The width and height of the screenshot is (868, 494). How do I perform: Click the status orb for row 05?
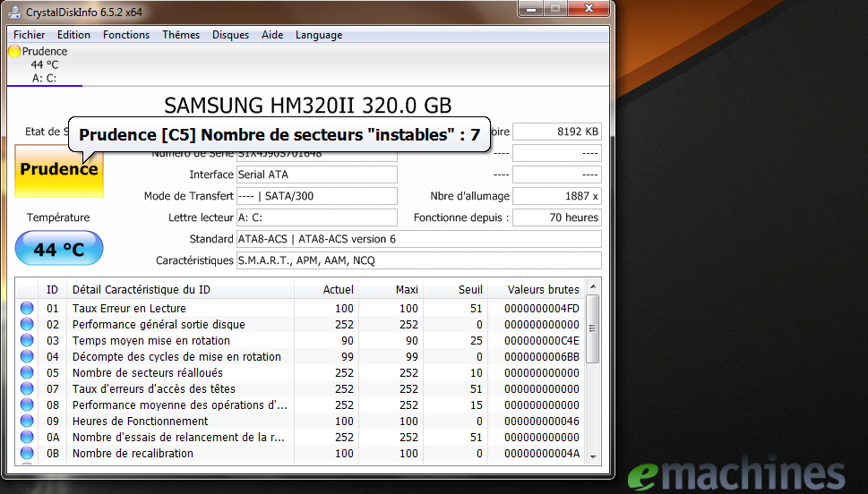(x=27, y=372)
